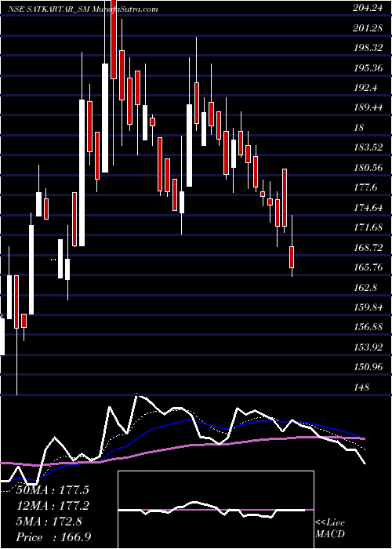
Task: Click the 171.68 price axis label
Action: 368,227
